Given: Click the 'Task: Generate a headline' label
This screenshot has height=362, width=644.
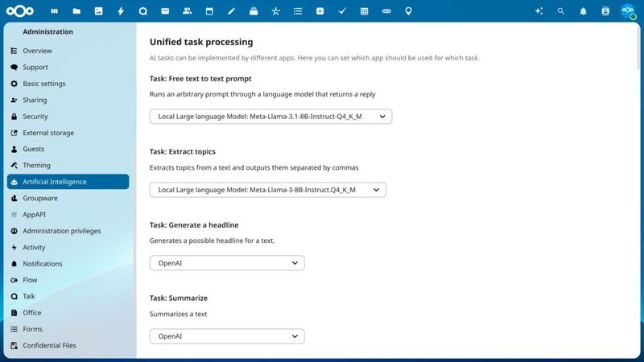Looking at the screenshot, I should pyautogui.click(x=194, y=225).
